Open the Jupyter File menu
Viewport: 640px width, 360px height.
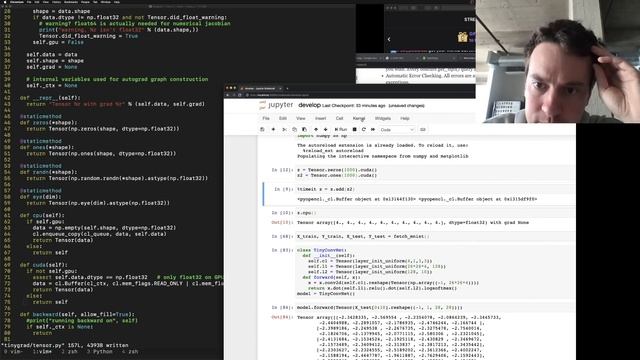point(266,118)
